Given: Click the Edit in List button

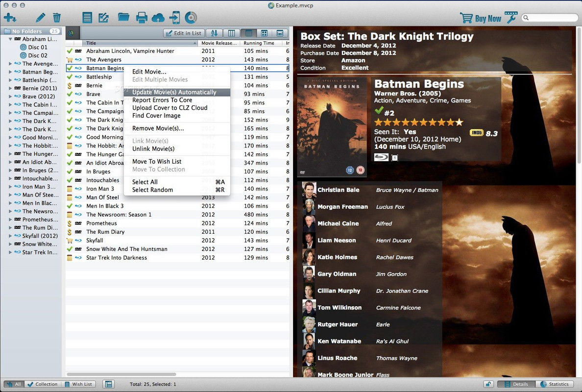Looking at the screenshot, I should [183, 33].
